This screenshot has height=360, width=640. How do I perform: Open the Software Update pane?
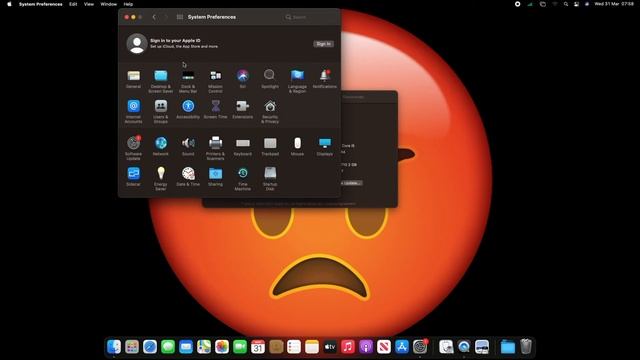coord(133,148)
